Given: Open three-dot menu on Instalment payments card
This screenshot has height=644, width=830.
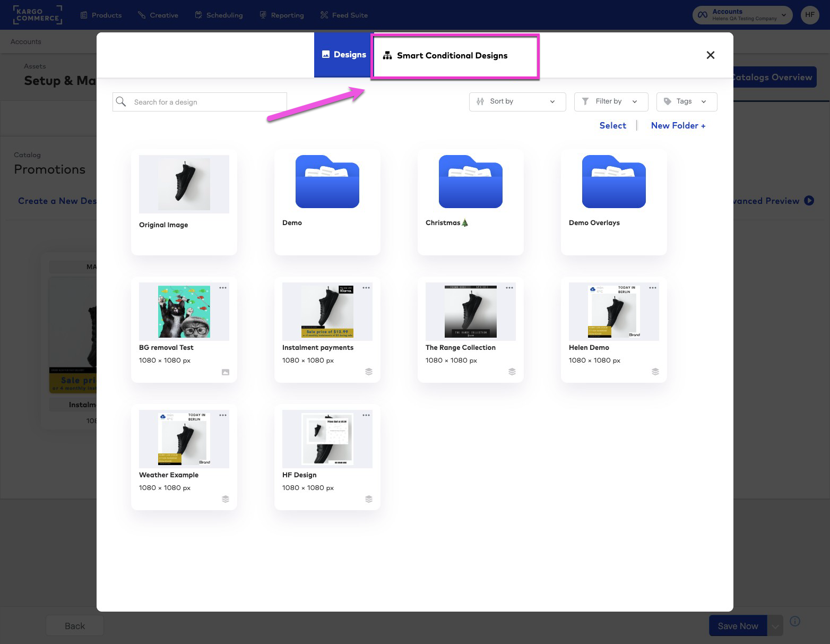Looking at the screenshot, I should [x=366, y=288].
